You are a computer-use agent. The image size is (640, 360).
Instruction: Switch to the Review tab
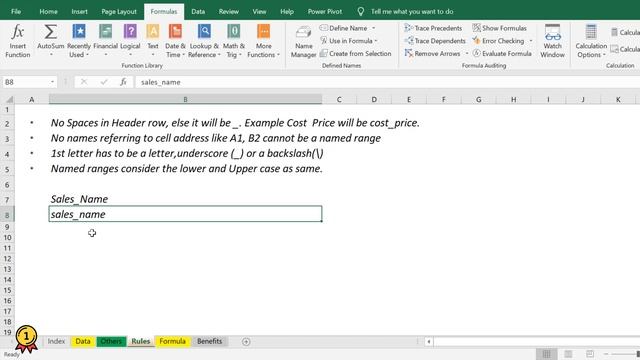tap(229, 11)
